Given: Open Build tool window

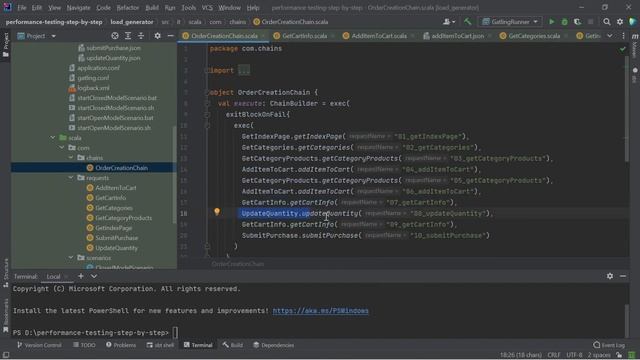Looking at the screenshot, I should click(x=233, y=345).
